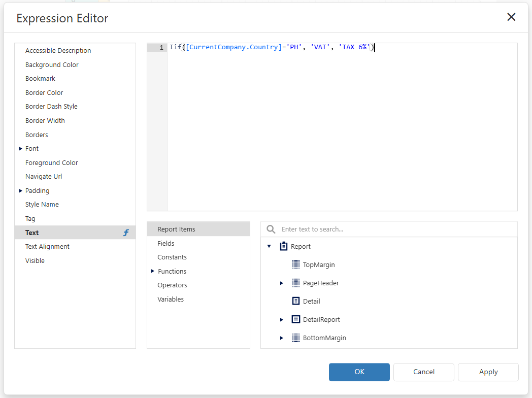Viewport: 532px width, 398px height.
Task: Select the Operators category
Action: (x=172, y=285)
